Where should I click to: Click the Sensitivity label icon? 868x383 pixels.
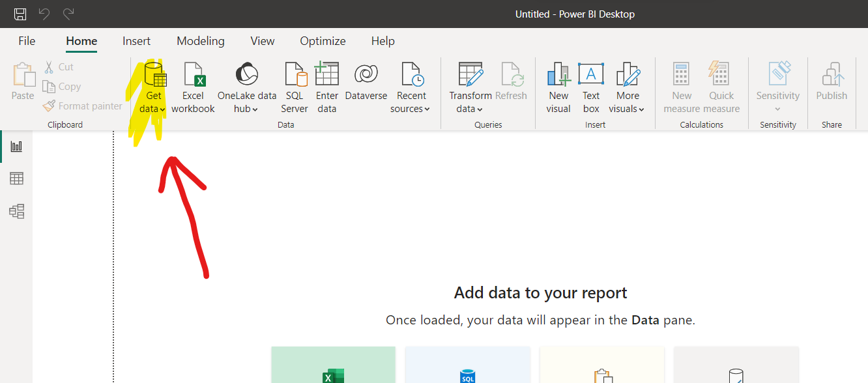[779, 74]
